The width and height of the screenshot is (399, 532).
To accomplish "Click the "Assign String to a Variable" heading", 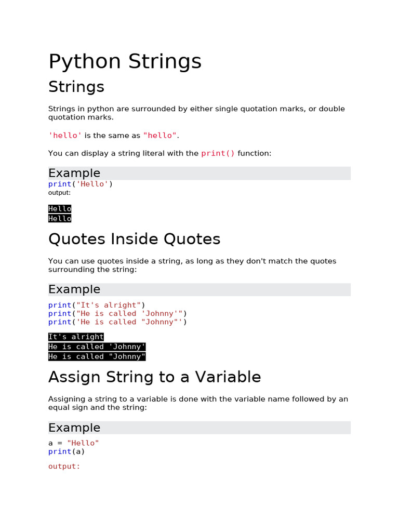I will (154, 377).
